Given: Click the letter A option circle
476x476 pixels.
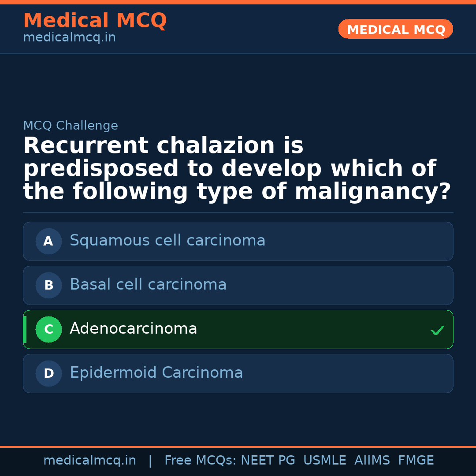Looking at the screenshot, I should (x=48, y=241).
